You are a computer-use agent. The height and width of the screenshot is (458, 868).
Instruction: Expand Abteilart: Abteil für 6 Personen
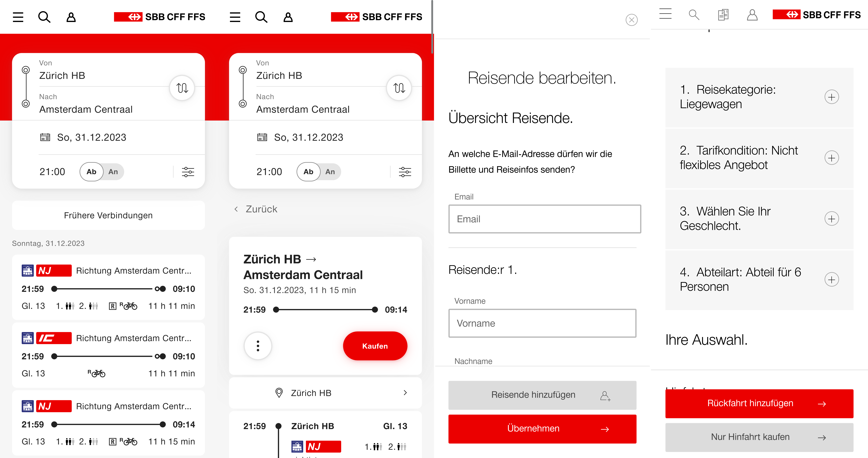[x=832, y=279]
